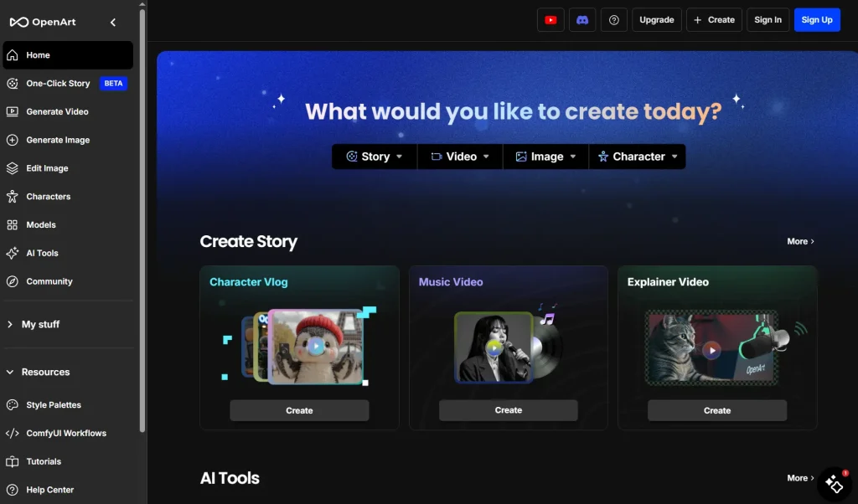Select One-Click Story menu item
Image resolution: width=858 pixels, height=504 pixels.
click(x=58, y=84)
